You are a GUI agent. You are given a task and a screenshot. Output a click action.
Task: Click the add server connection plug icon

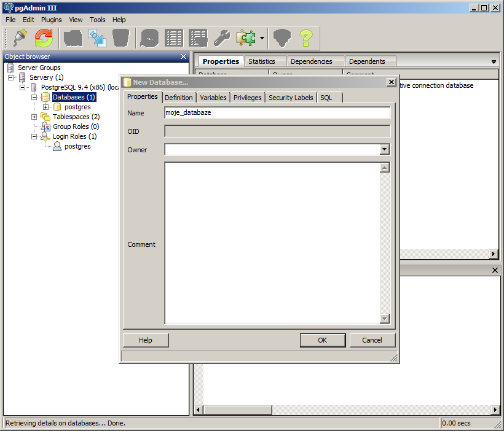pyautogui.click(x=20, y=38)
